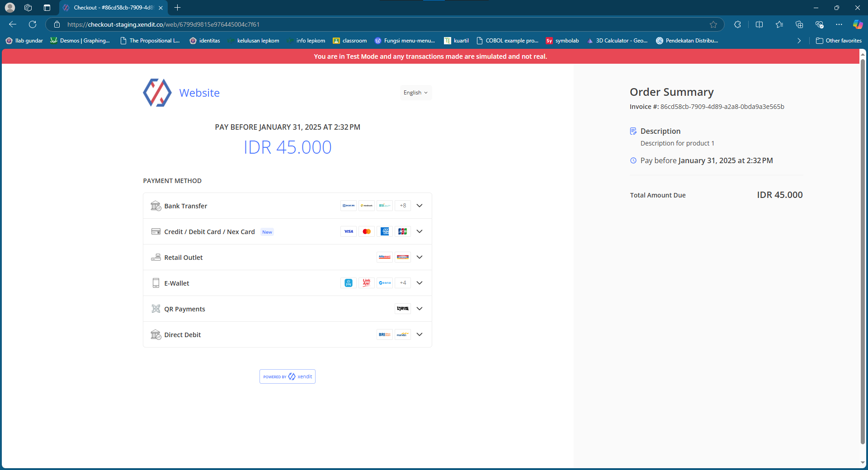
Task: Click the Visa card logo icon
Action: click(349, 231)
